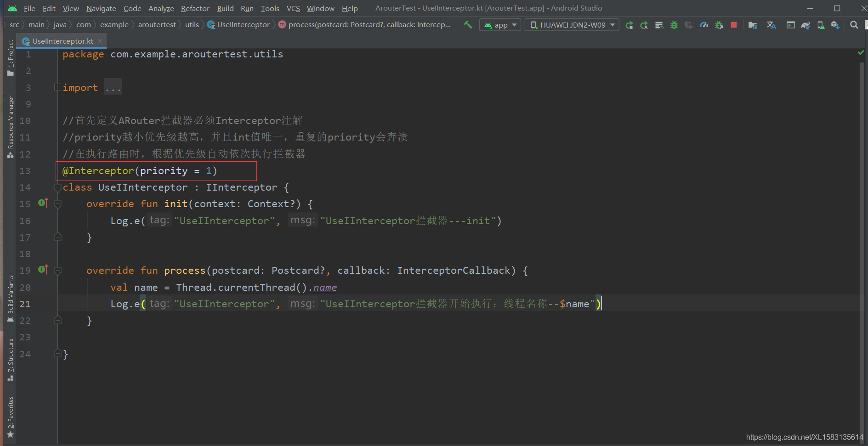This screenshot has height=446, width=868.
Task: Click line number 21 in gutter
Action: 25,304
